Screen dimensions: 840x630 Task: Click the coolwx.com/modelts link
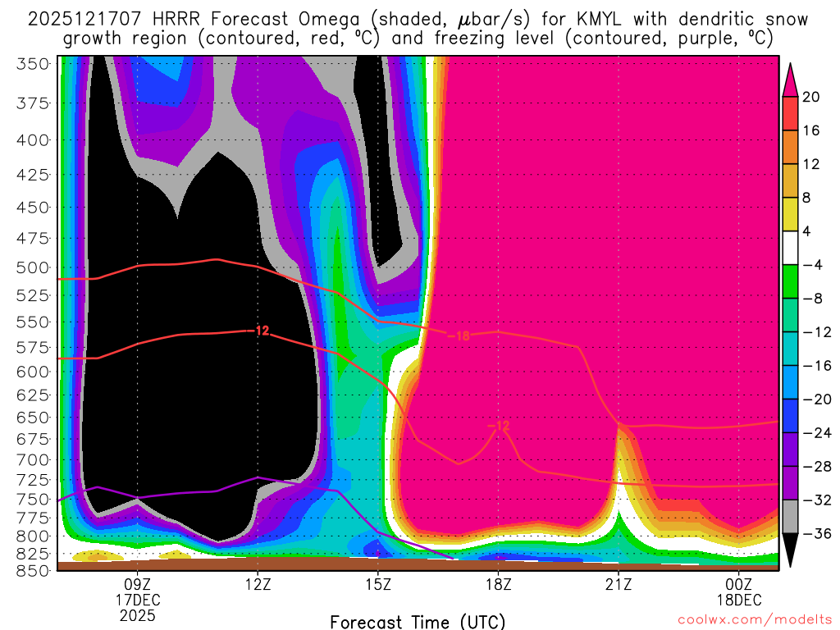click(x=755, y=620)
